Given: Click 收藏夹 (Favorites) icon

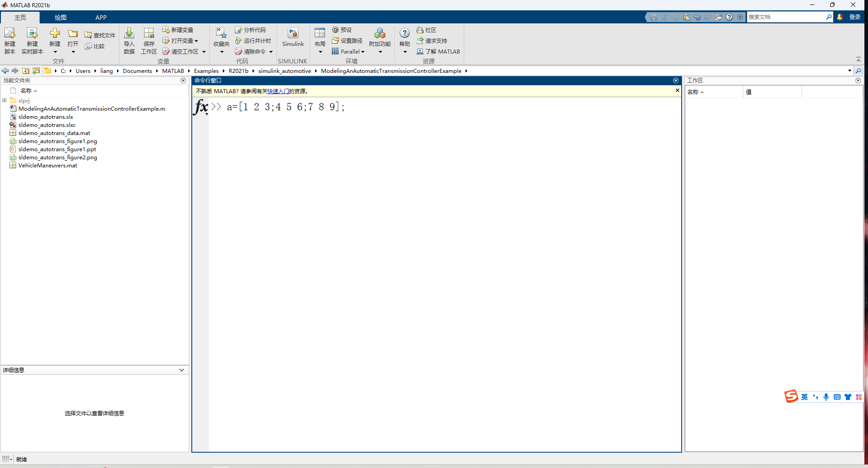Looking at the screenshot, I should click(221, 33).
